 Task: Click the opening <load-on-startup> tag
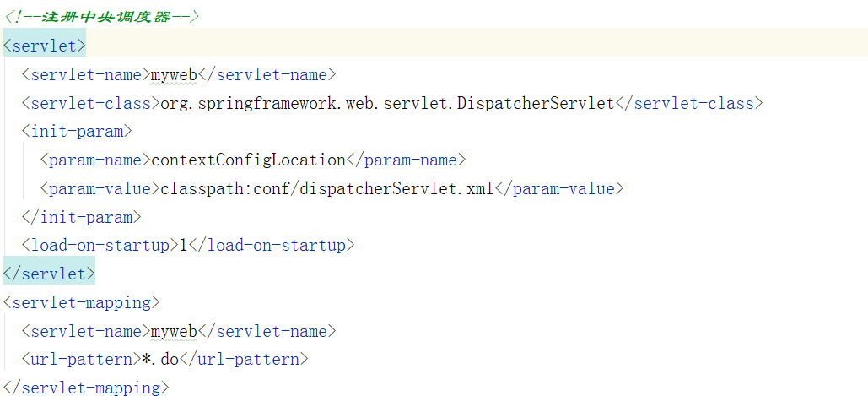click(x=100, y=246)
